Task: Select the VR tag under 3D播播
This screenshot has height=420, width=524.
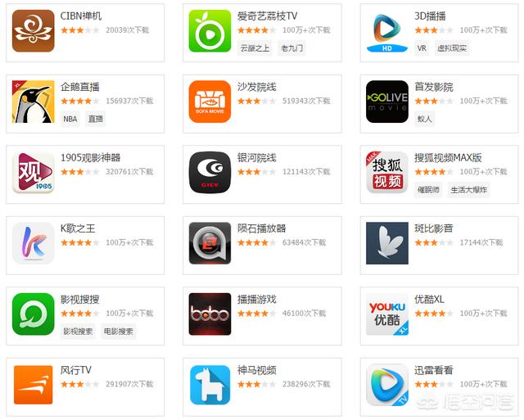Action: click(422, 48)
